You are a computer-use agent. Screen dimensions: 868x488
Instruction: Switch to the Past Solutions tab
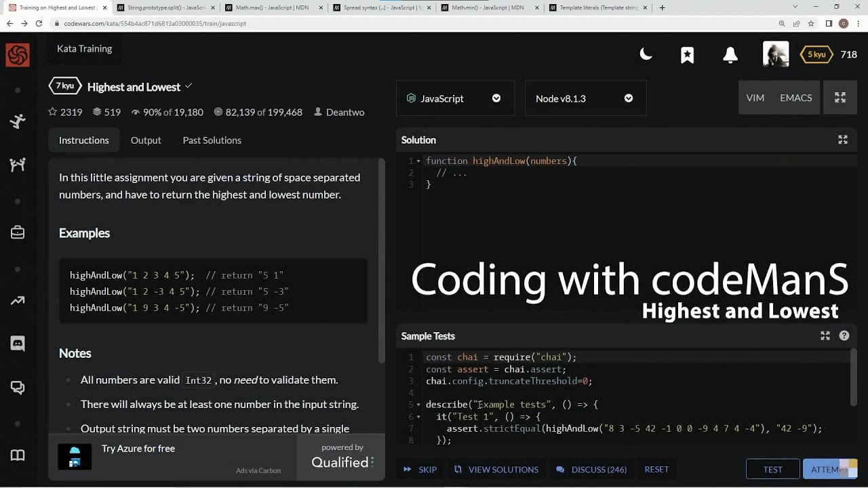tap(212, 140)
